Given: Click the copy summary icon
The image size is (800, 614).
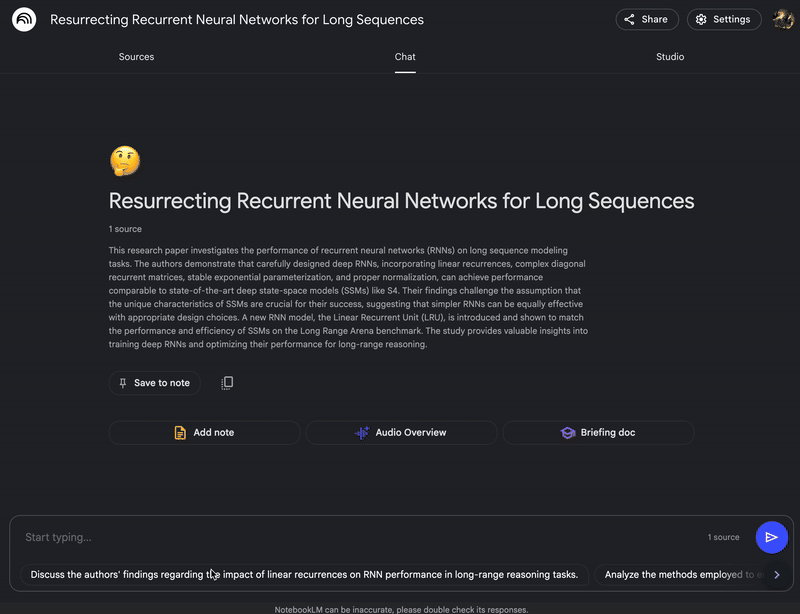Looking at the screenshot, I should tap(227, 383).
